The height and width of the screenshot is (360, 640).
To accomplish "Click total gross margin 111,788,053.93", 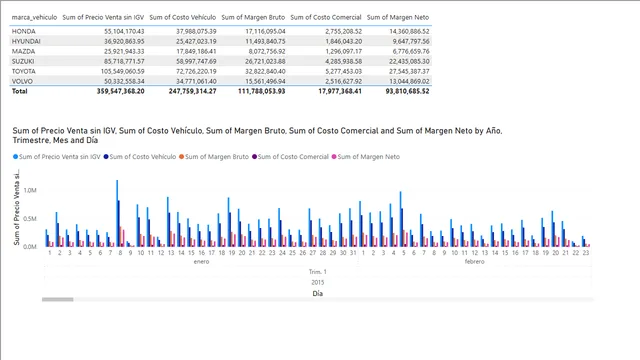I will (262, 91).
